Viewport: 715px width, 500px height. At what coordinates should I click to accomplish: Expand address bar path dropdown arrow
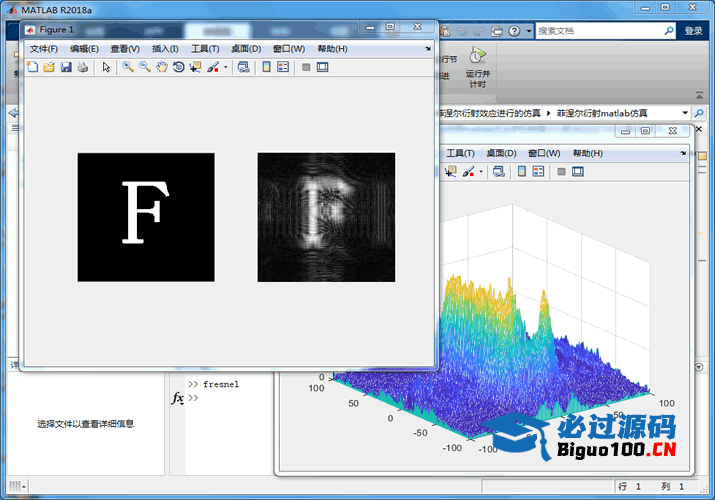coord(685,113)
